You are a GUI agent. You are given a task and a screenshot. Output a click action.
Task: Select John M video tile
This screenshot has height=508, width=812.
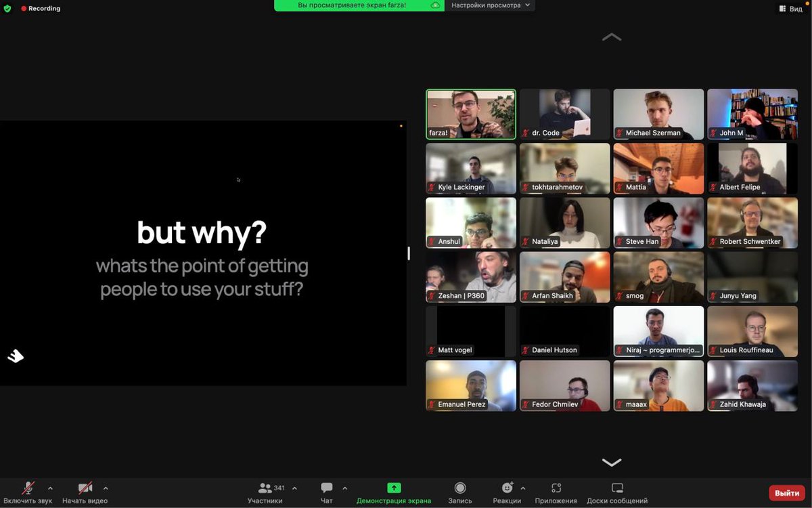(x=752, y=114)
